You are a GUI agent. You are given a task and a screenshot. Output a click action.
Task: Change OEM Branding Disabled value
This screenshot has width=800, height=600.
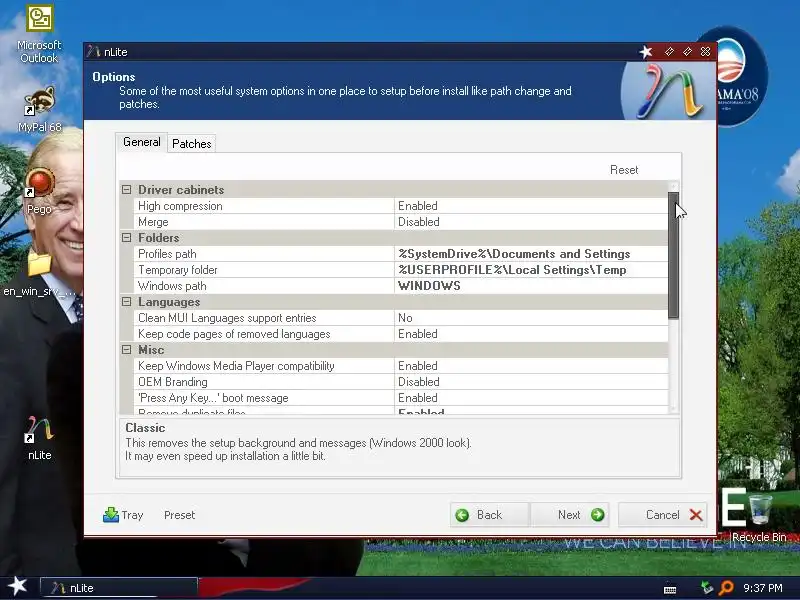(531, 382)
